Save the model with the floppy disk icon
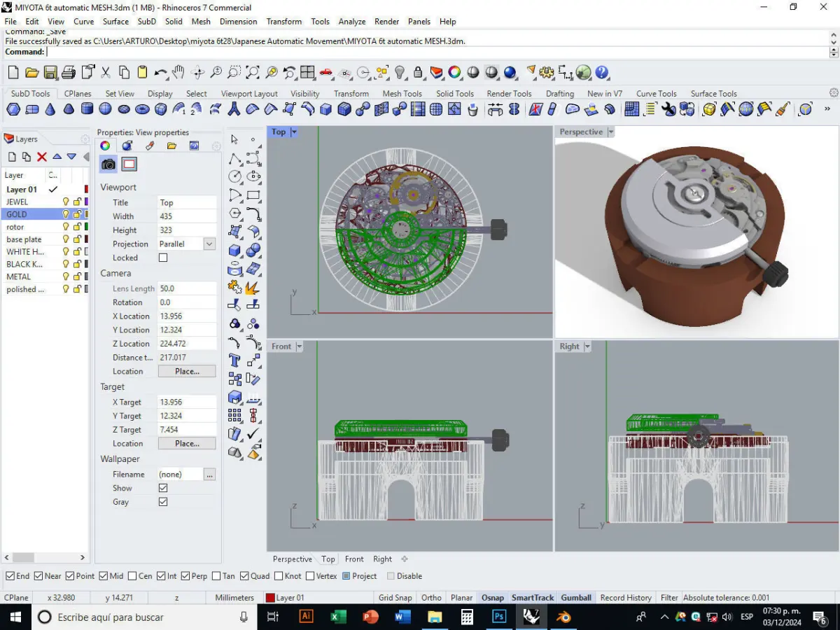The width and height of the screenshot is (840, 630). (x=50, y=72)
